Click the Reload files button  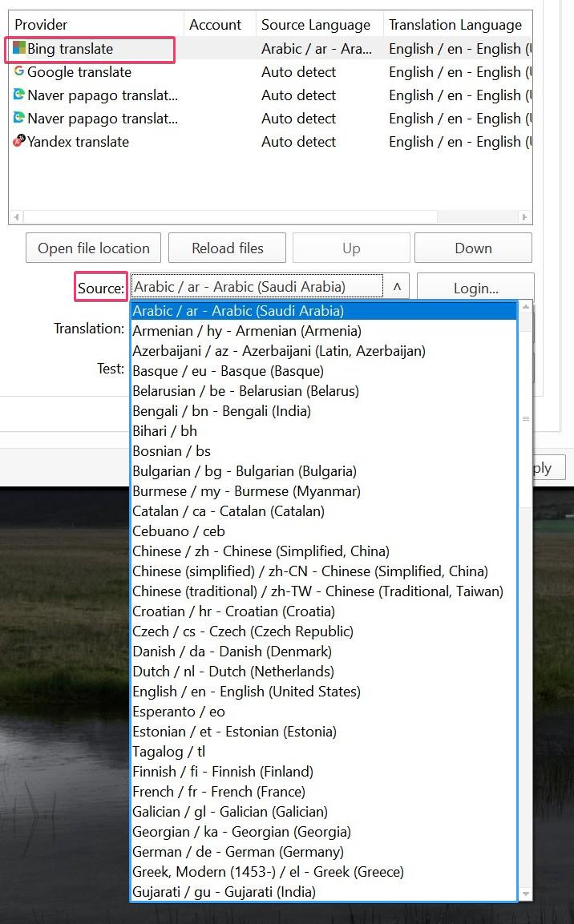coord(227,248)
